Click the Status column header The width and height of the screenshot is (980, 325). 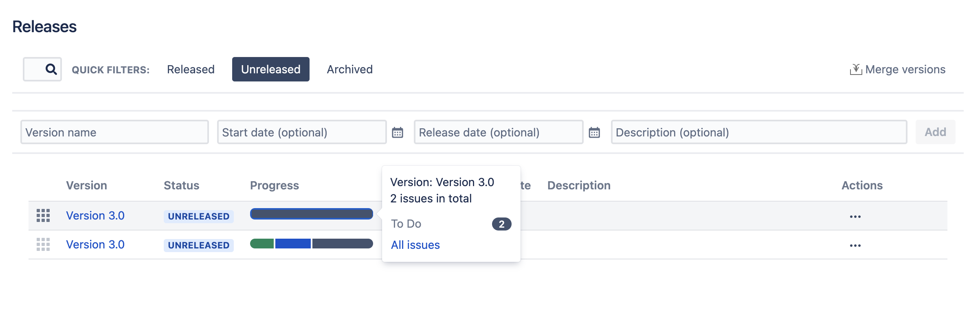pyautogui.click(x=182, y=185)
